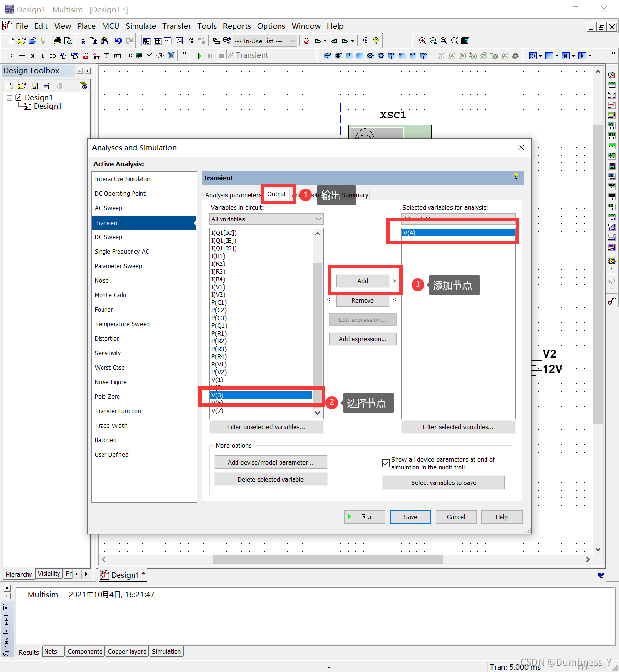This screenshot has height=672, width=619.
Task: Select Monte Carlo in the analysis list
Action: (144, 295)
